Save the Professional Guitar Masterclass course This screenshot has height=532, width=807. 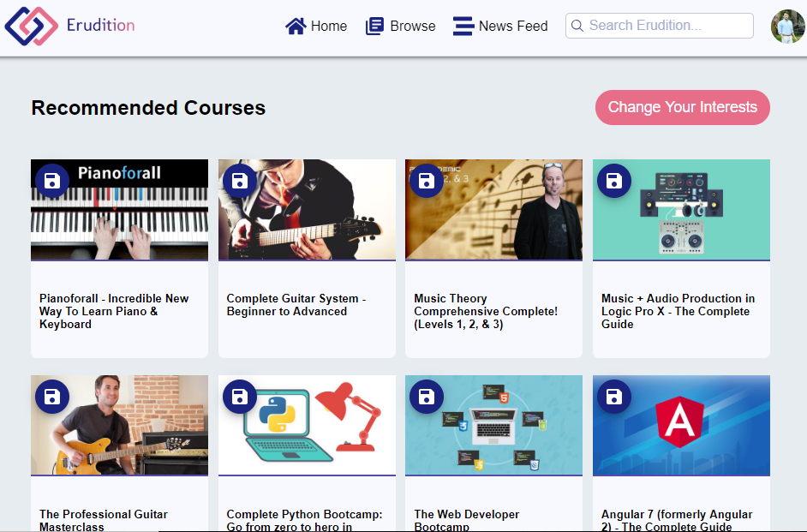pos(52,397)
